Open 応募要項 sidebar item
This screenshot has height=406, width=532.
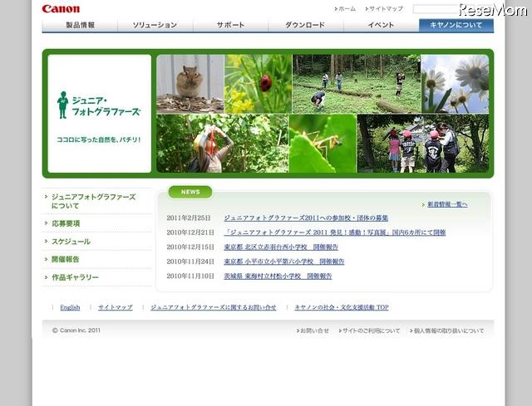(66, 223)
